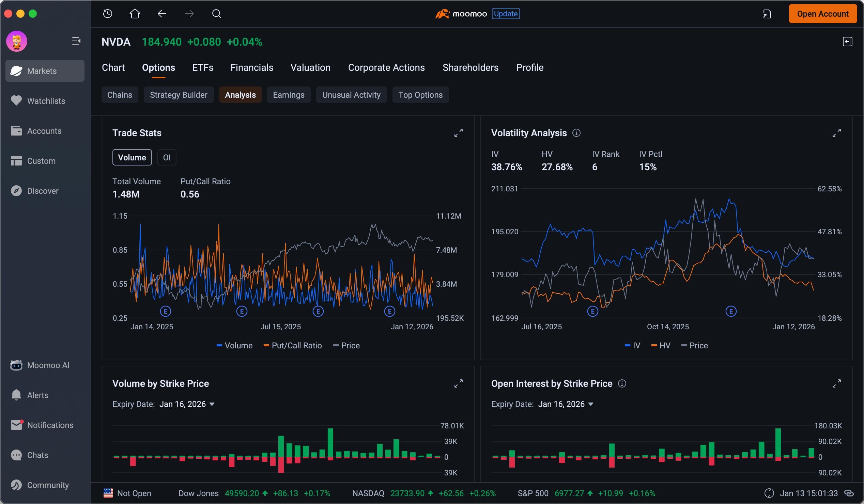Image resolution: width=864 pixels, height=504 pixels.
Task: Open search with magnifier icon
Action: click(x=216, y=14)
